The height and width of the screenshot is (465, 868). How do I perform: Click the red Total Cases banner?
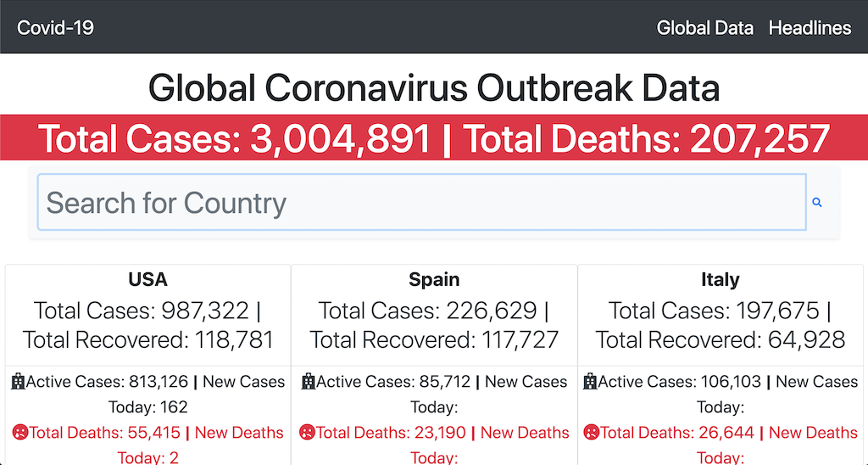tap(434, 138)
